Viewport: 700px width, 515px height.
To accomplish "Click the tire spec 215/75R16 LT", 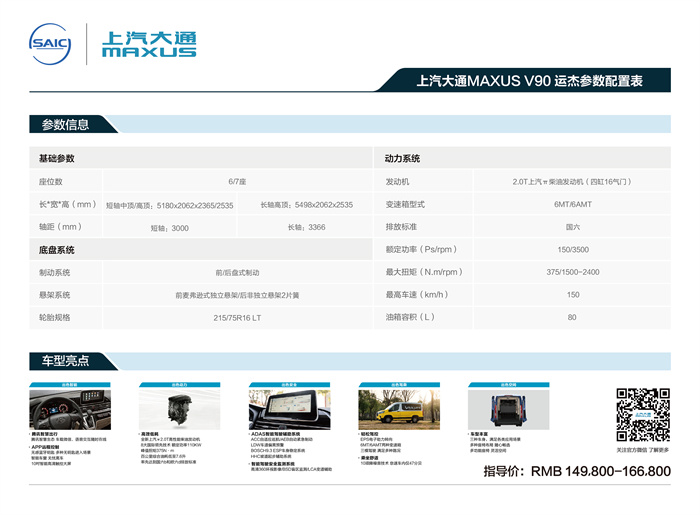I will [236, 317].
